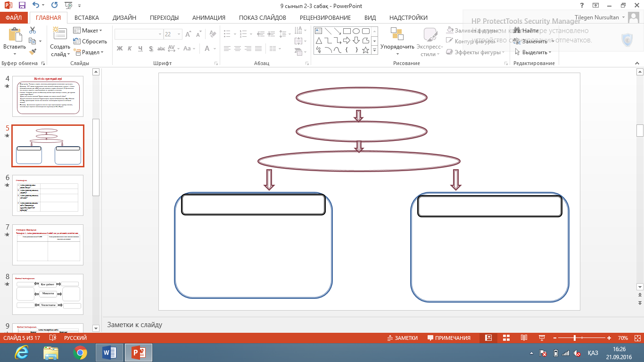Switch to slide sorter view
Viewport: 644px width, 362px height.
pyautogui.click(x=506, y=338)
